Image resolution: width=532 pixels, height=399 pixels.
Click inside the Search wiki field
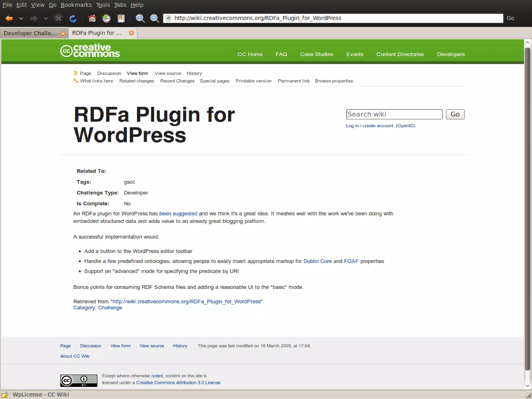point(394,114)
